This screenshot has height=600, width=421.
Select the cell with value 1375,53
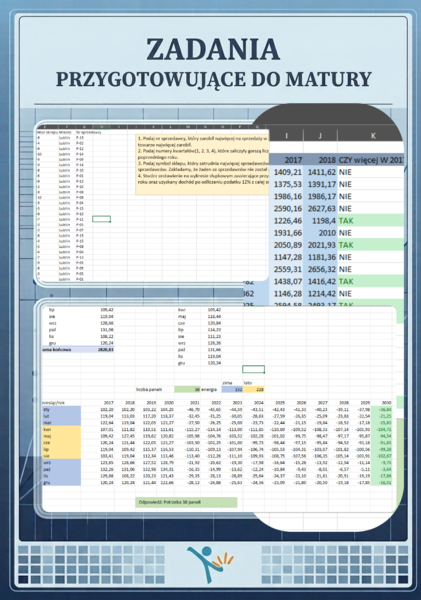point(286,184)
